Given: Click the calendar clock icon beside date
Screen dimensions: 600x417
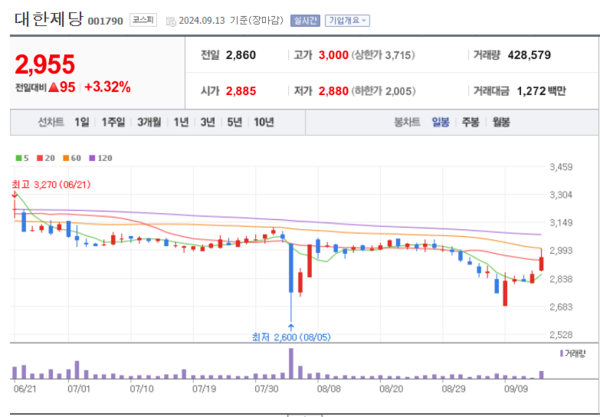Looking at the screenshot, I should click(171, 21).
